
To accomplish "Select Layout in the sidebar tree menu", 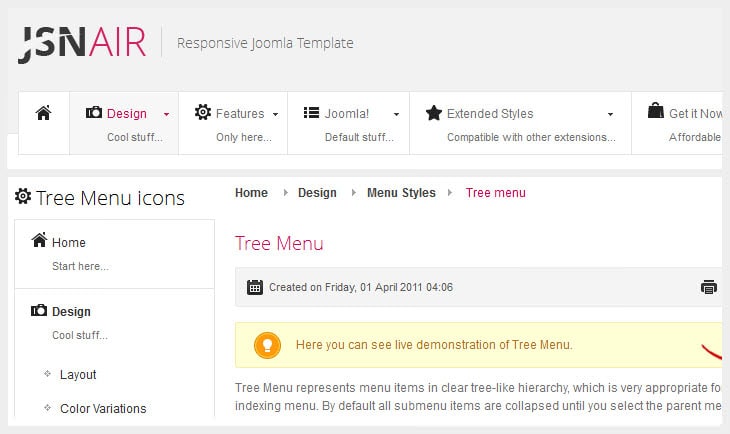I will [78, 375].
